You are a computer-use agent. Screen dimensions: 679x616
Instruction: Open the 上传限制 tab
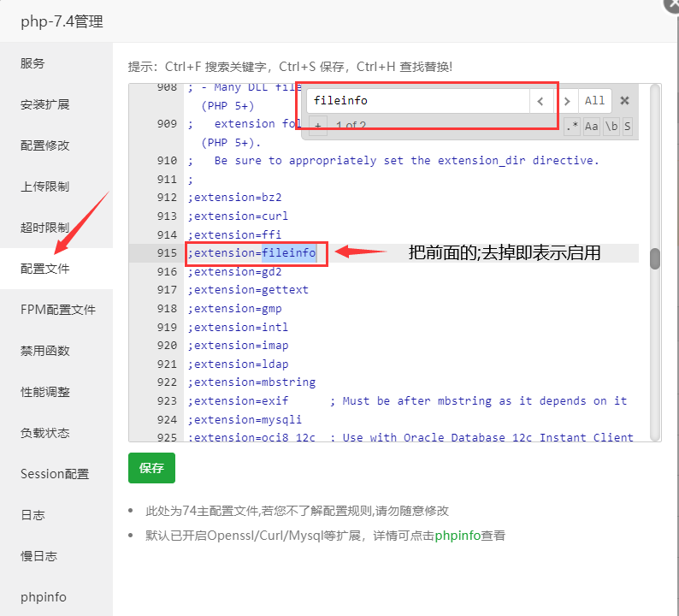tap(56, 187)
